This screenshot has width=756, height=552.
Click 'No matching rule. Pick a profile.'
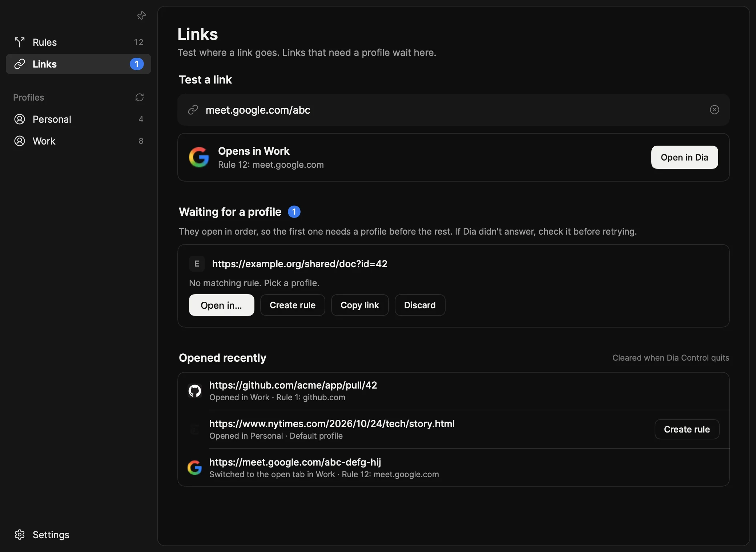(x=254, y=283)
